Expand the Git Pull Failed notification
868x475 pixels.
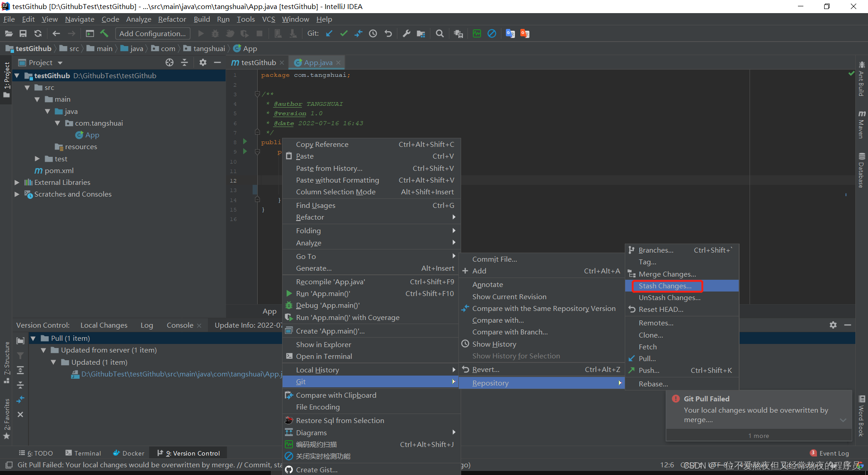pyautogui.click(x=843, y=420)
